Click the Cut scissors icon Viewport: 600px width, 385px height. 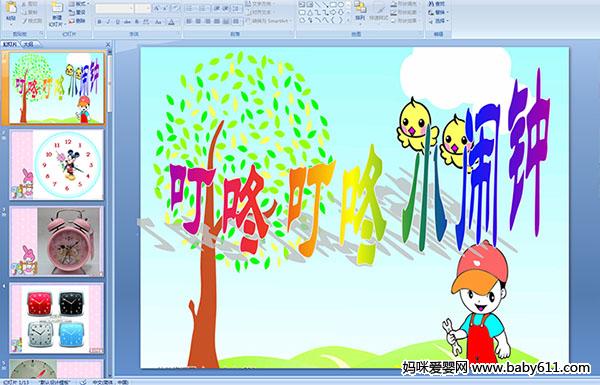[x=24, y=4]
